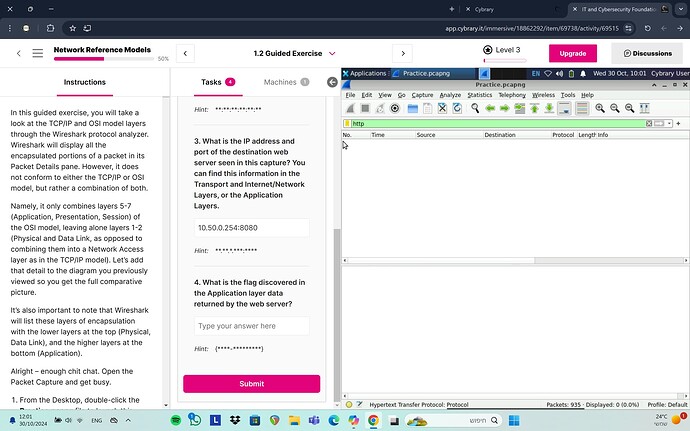Open Spotify from the Windows taskbar
This screenshot has height=431, width=690.
pyautogui.click(x=176, y=421)
